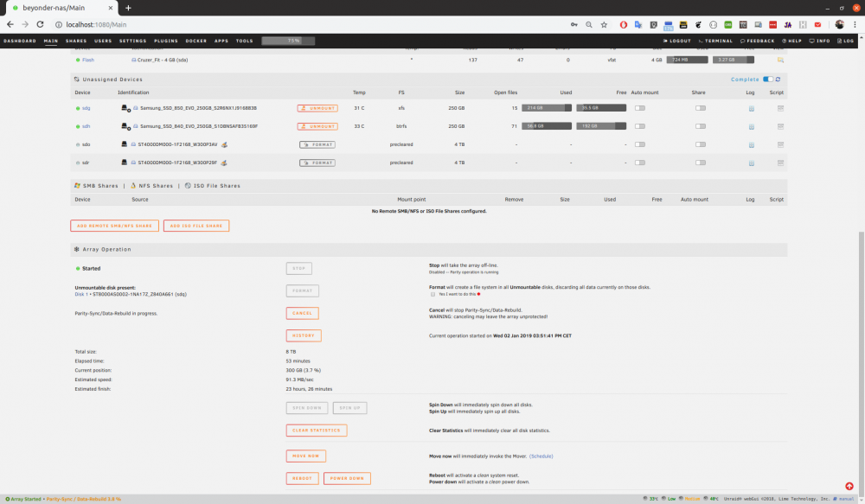Click preclear icon for ST4000DM000 W300P3AV
Viewport: 865px width, 504px height.
(224, 144)
